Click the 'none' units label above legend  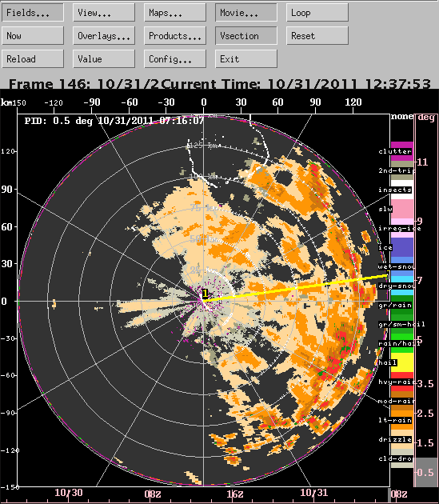point(401,116)
